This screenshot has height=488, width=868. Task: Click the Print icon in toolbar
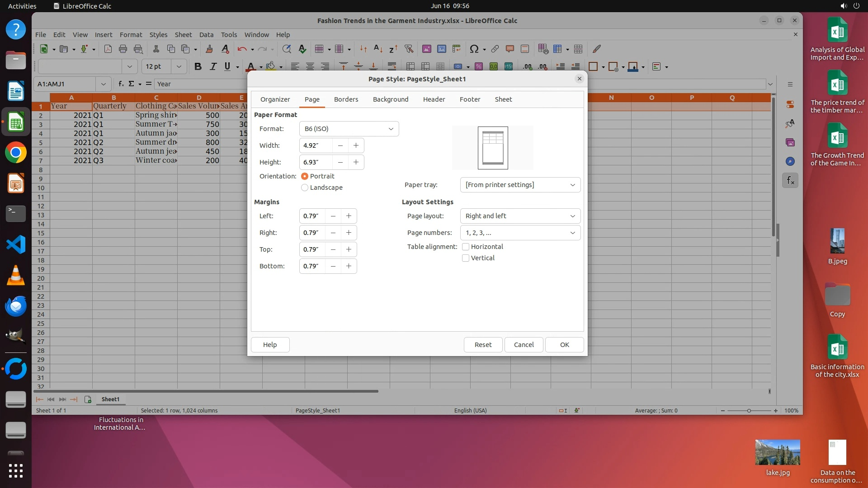[x=123, y=49]
